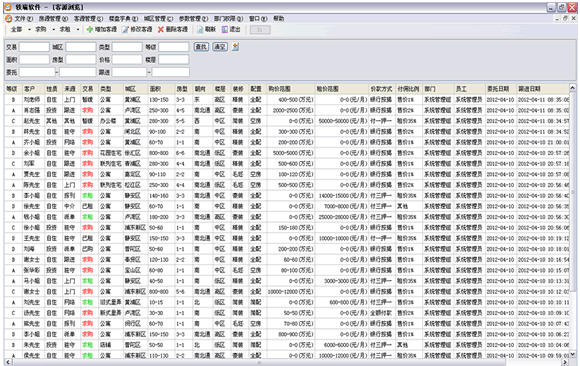580x366 pixels.
Task: Click the 增加客源 green plus icon
Action: (90, 30)
